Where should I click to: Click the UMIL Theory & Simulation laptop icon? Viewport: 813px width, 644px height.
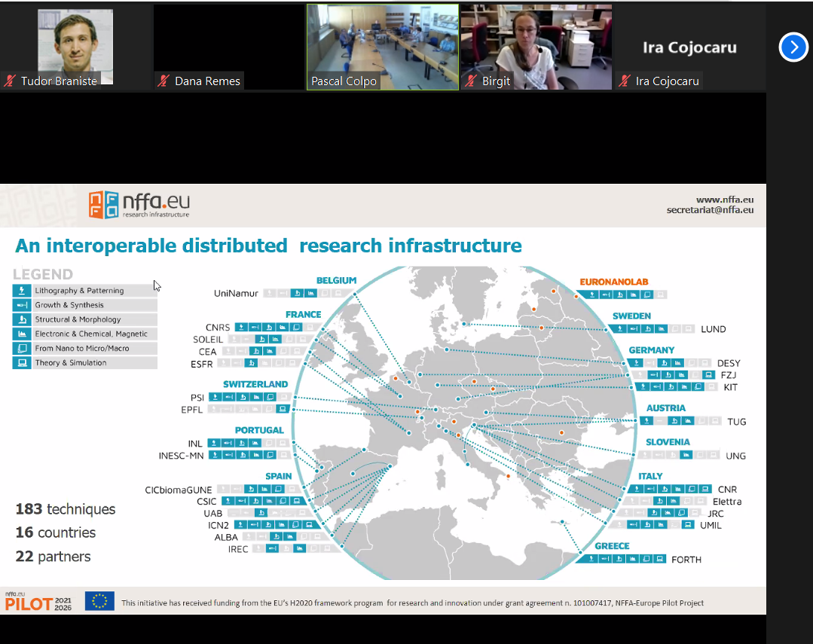tap(688, 525)
